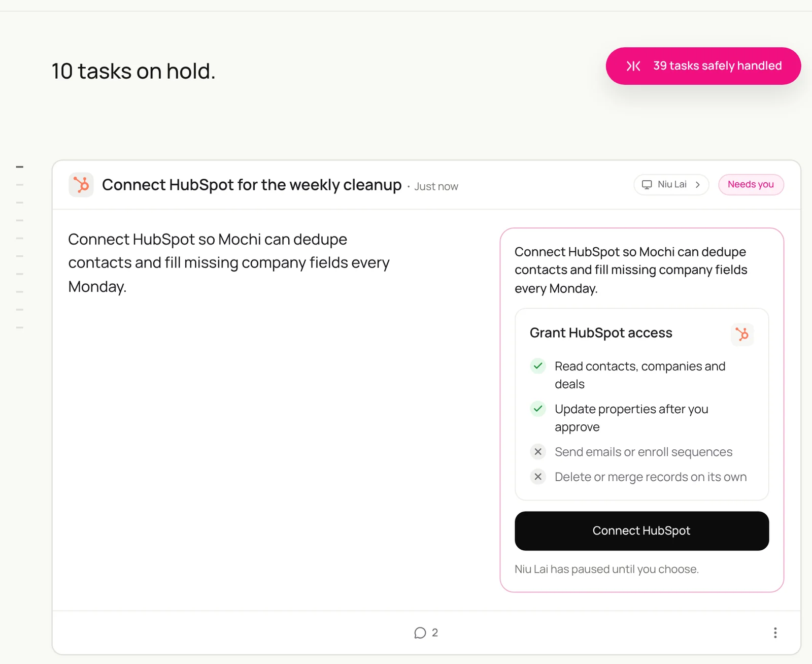This screenshot has width=812, height=664.
Task: Click green check beside Update properties
Action: tap(538, 409)
